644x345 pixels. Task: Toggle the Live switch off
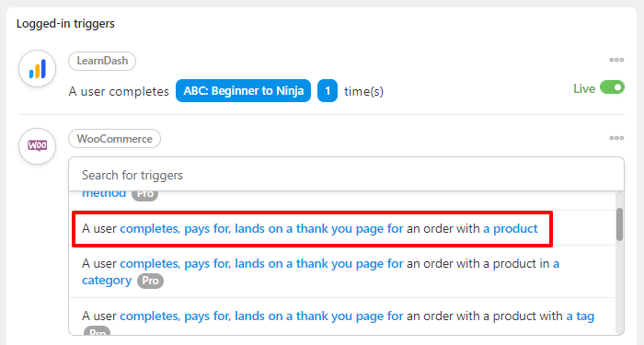(x=612, y=87)
